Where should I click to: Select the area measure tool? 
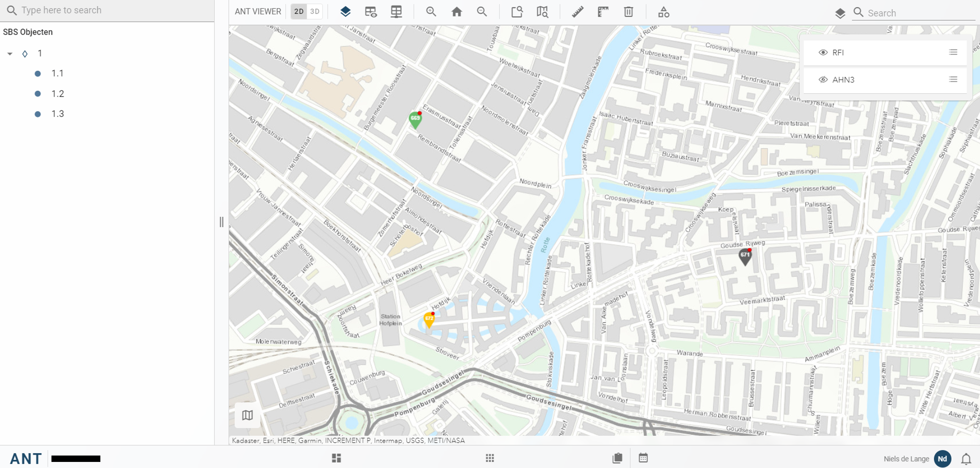(x=603, y=12)
